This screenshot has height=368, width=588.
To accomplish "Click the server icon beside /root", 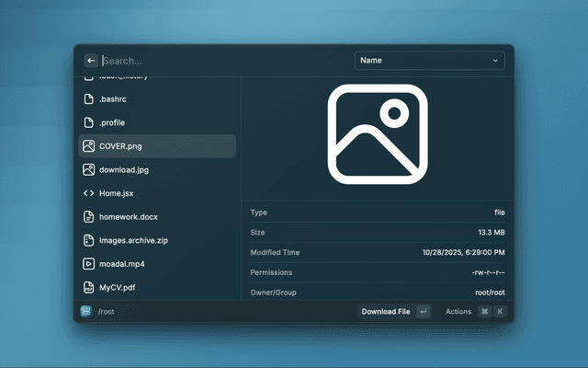I will pos(86,312).
